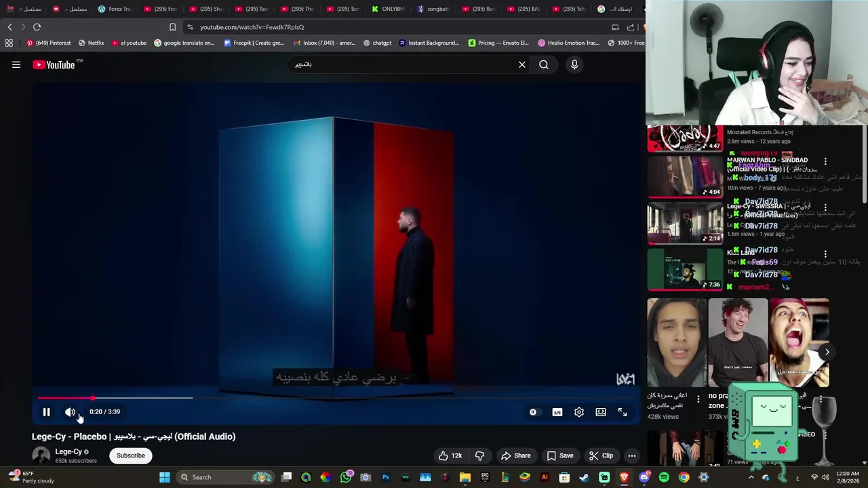Screen dimensions: 868x488
Task: Switch to the '(295) The' YouTube tab
Action: 297,9
